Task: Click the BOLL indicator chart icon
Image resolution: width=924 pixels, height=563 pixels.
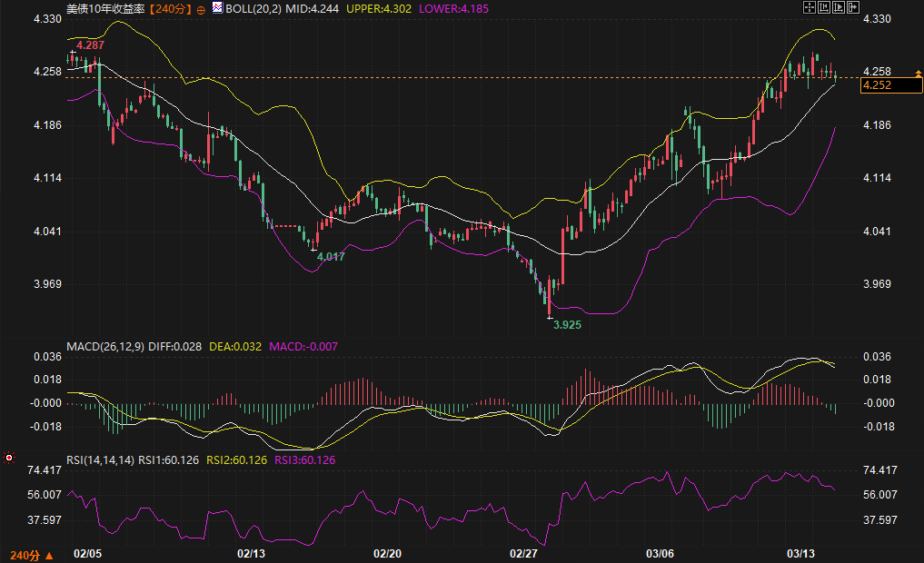Action: 216,7
